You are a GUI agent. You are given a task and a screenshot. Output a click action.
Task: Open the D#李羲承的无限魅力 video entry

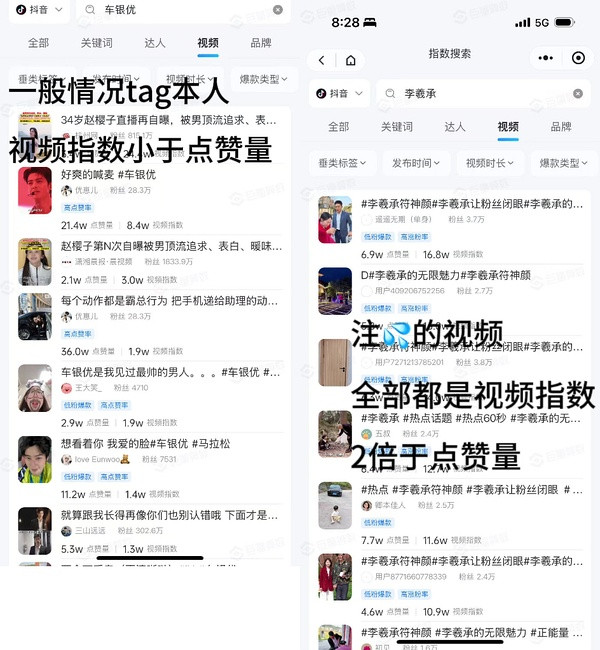[x=446, y=275]
